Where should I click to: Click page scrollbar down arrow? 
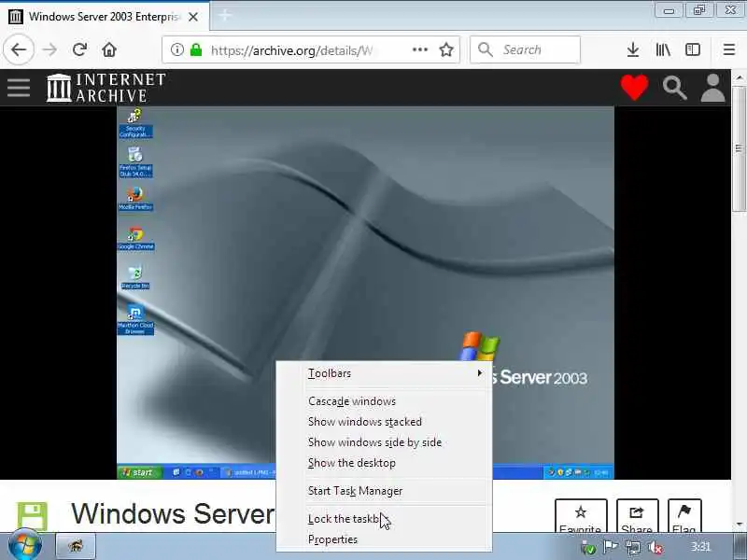739,525
